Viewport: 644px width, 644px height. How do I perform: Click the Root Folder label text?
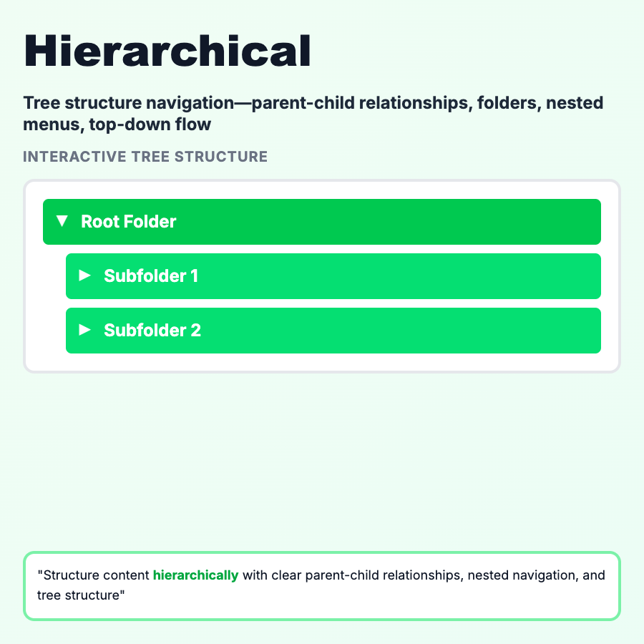pos(128,222)
